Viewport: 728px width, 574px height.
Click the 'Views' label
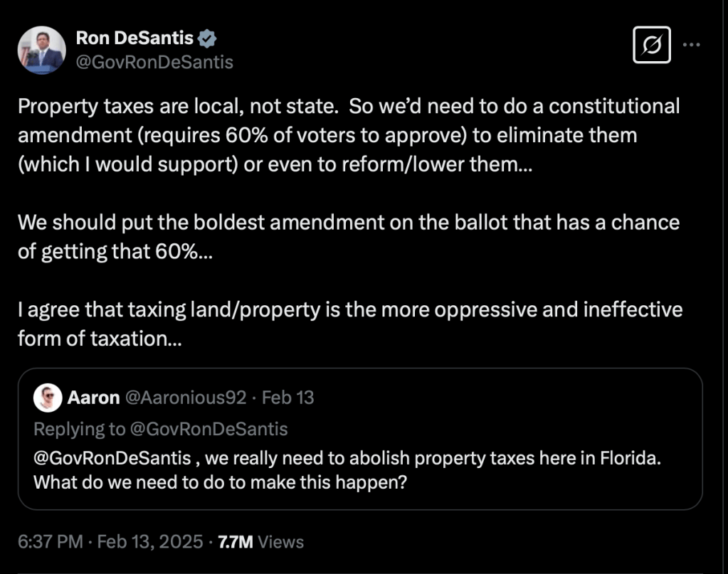280,542
